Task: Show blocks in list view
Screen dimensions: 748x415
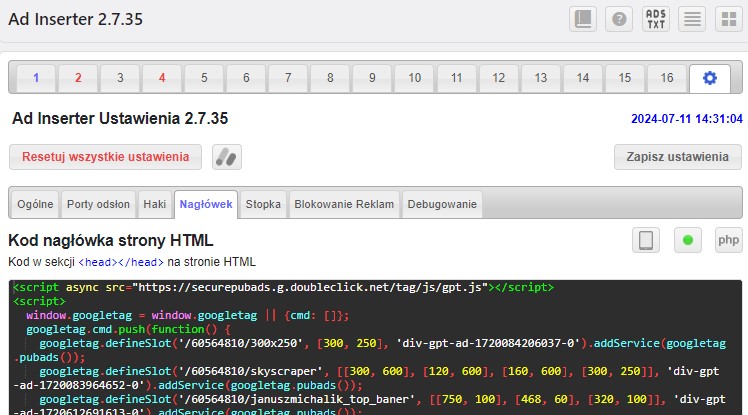Action: click(692, 19)
